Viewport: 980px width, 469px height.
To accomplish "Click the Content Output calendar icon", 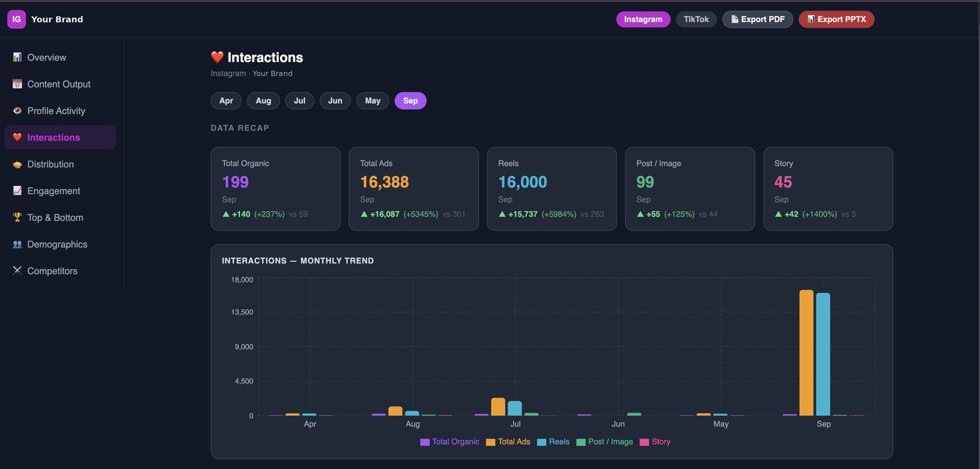I will pyautogui.click(x=17, y=84).
